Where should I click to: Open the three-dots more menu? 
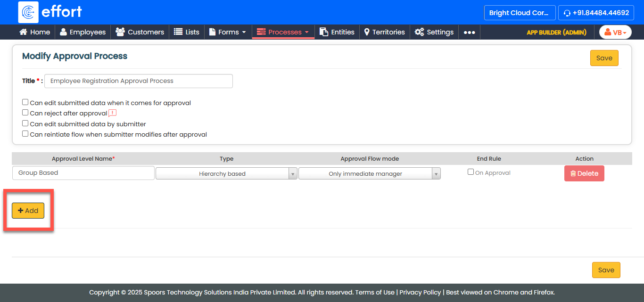click(x=469, y=33)
